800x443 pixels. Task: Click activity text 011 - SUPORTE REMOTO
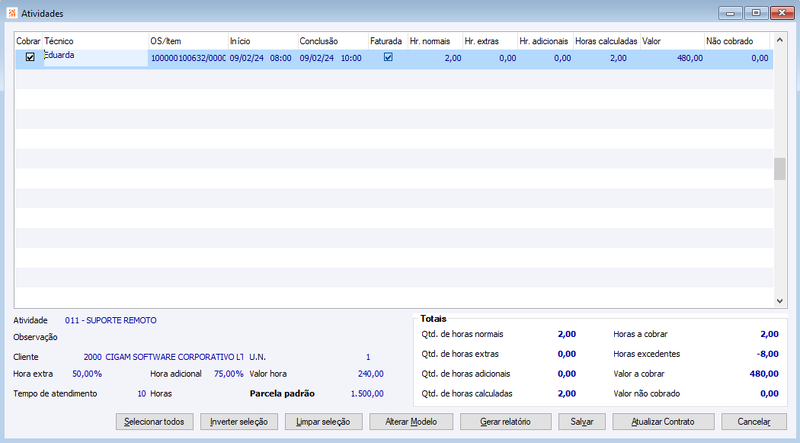tap(111, 321)
